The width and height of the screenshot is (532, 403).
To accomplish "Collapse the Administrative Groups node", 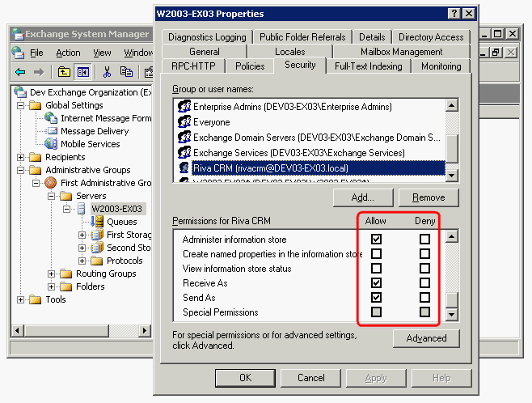I will (x=21, y=170).
